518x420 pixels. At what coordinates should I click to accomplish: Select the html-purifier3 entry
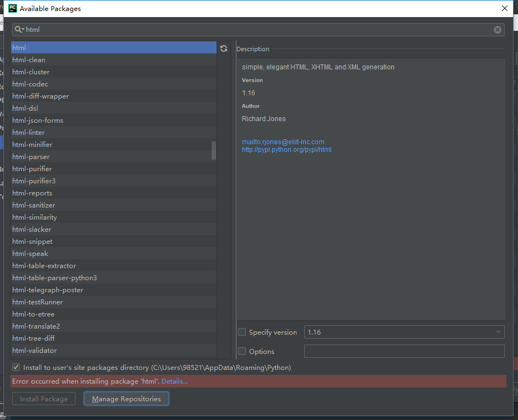114,181
